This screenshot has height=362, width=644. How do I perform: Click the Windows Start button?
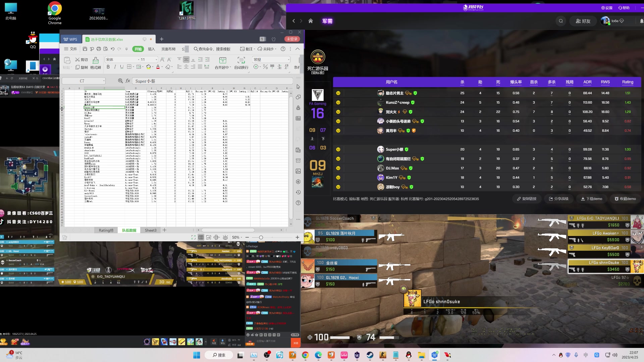197,355
